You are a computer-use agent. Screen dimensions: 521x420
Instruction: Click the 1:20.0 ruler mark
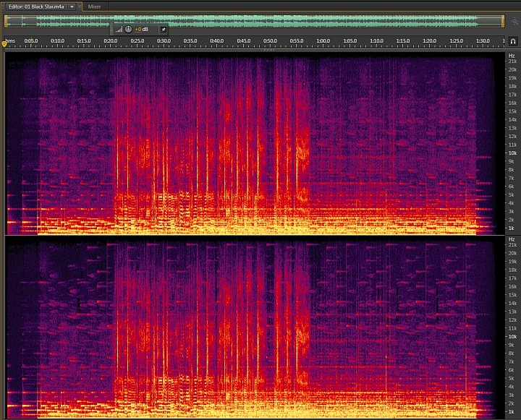pyautogui.click(x=430, y=40)
